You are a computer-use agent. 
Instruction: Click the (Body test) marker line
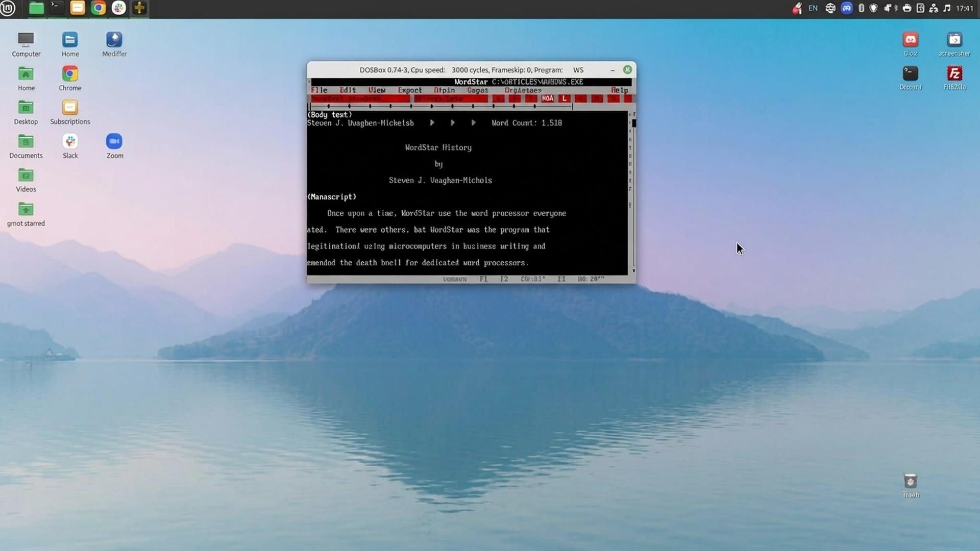coord(330,115)
